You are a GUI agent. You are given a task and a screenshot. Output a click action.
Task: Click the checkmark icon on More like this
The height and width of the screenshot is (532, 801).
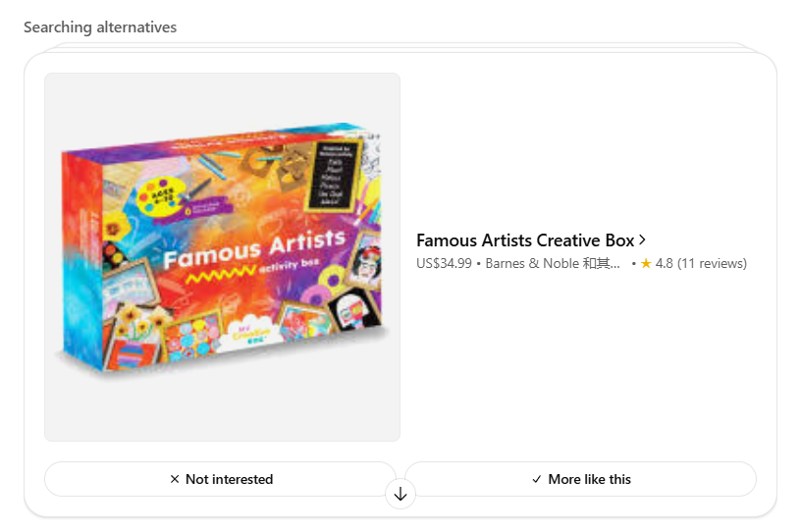(x=536, y=479)
